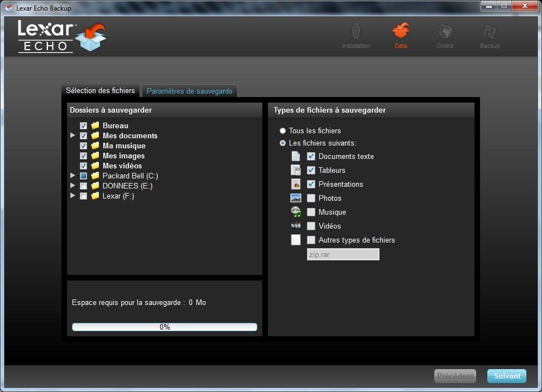Check Autres types de fichiers checkbox
This screenshot has height=392, width=542.
pyautogui.click(x=311, y=240)
